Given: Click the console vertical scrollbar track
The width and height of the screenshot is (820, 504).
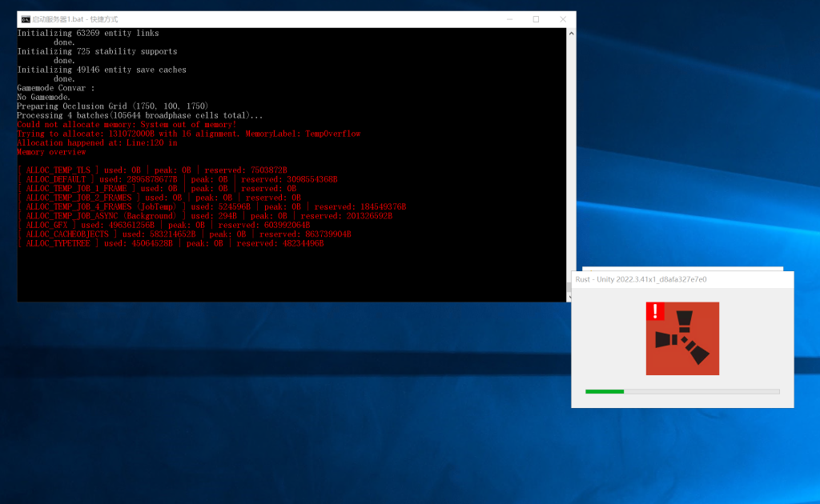Looking at the screenshot, I should click(572, 160).
